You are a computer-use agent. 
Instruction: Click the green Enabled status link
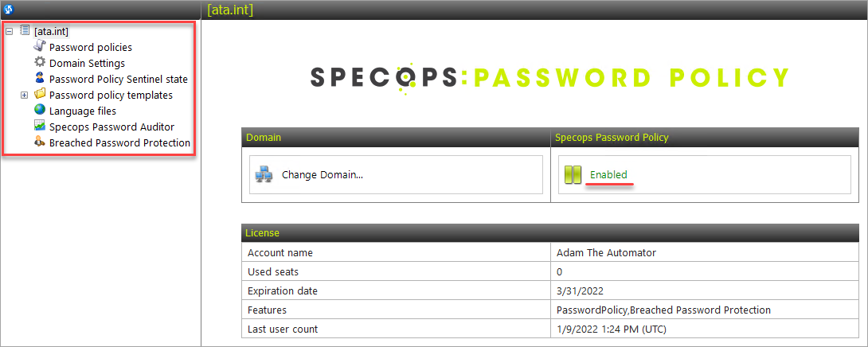pos(608,175)
